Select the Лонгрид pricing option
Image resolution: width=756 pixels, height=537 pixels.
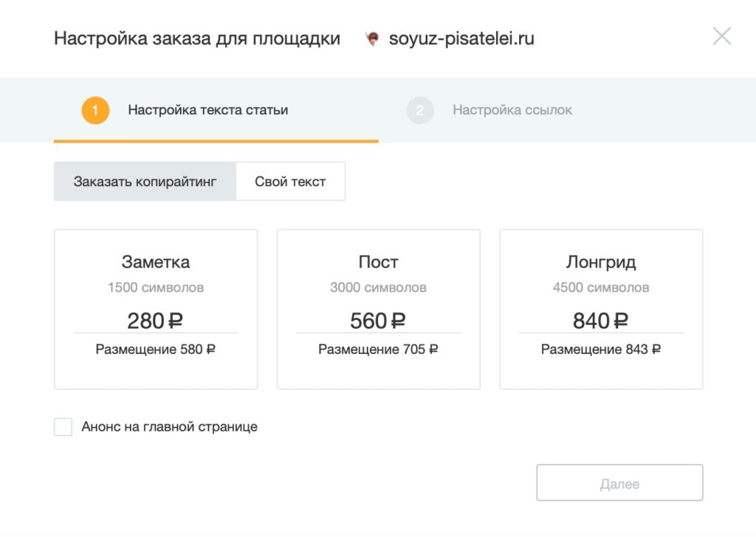[x=601, y=309]
